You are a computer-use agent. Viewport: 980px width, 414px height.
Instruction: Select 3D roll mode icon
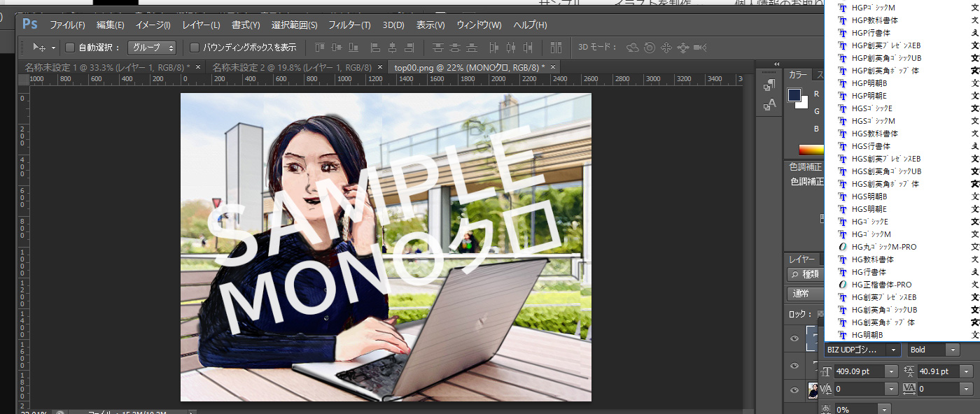(650, 48)
